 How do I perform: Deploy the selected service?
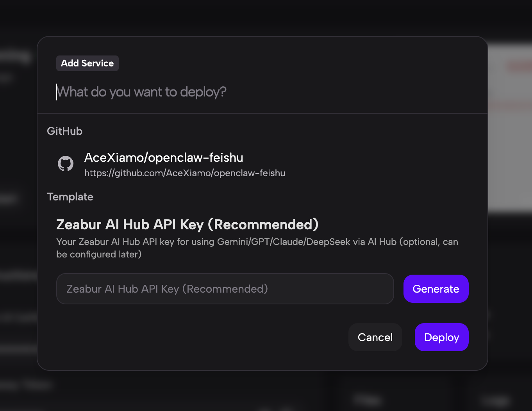coord(441,337)
